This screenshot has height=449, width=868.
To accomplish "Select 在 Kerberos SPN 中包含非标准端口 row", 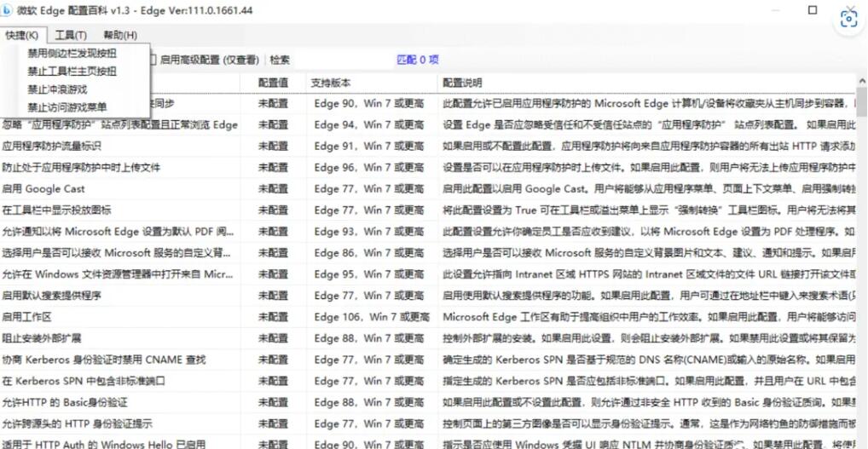I will [x=429, y=381].
